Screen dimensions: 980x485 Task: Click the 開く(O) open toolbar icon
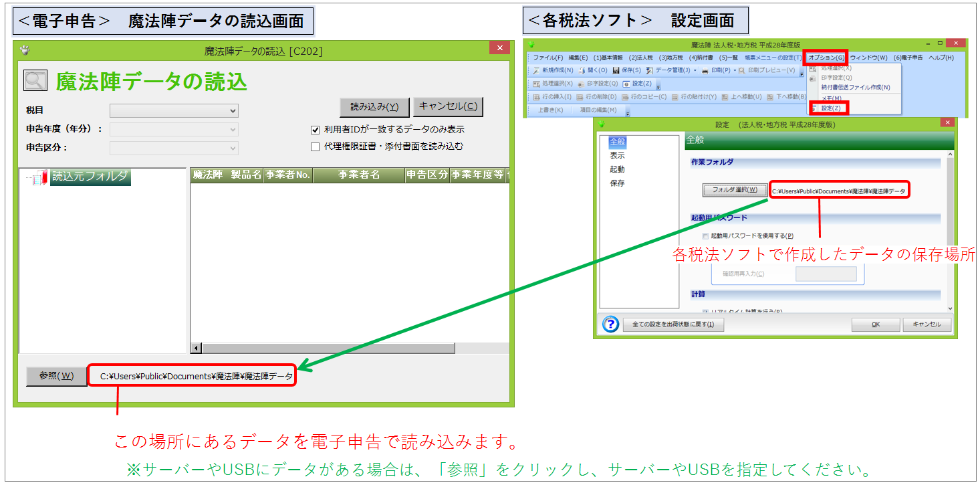point(582,70)
